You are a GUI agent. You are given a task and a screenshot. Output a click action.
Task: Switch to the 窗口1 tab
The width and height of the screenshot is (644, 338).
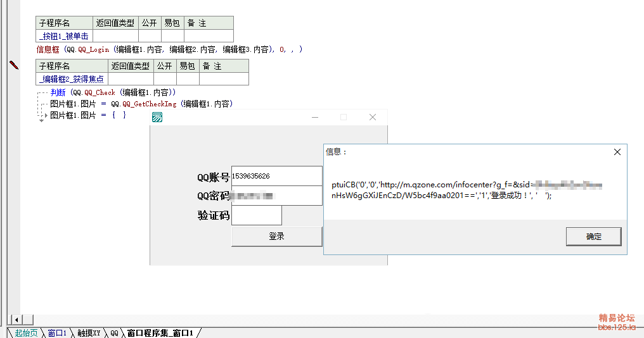57,333
